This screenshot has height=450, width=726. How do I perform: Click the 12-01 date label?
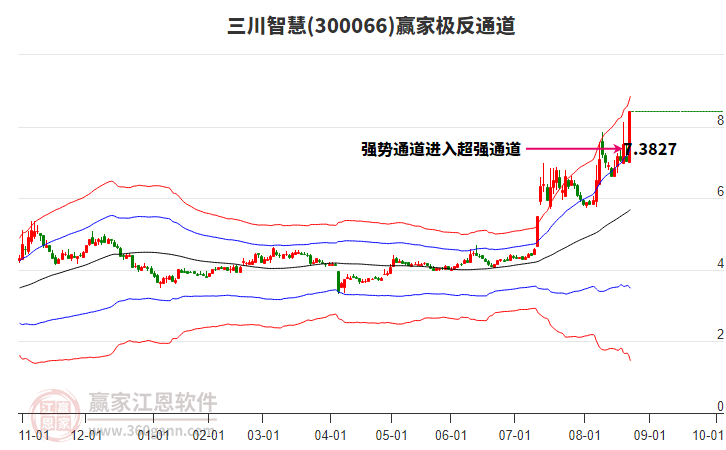point(87,436)
